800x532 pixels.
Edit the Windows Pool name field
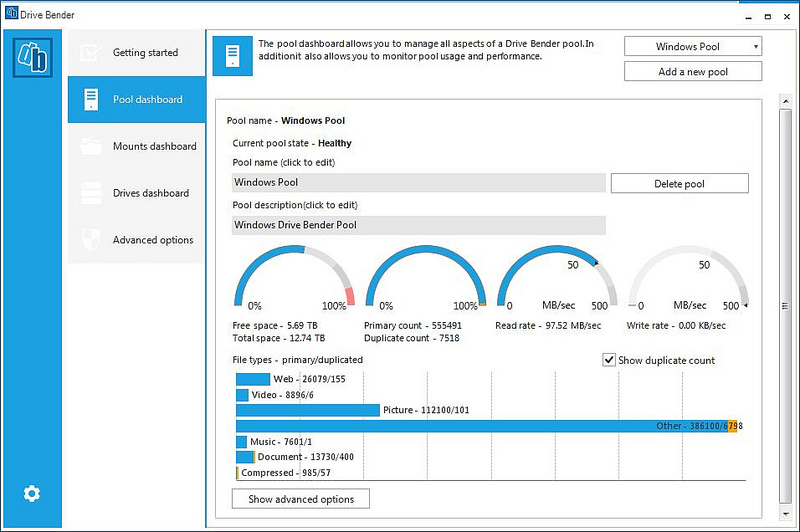(x=418, y=183)
